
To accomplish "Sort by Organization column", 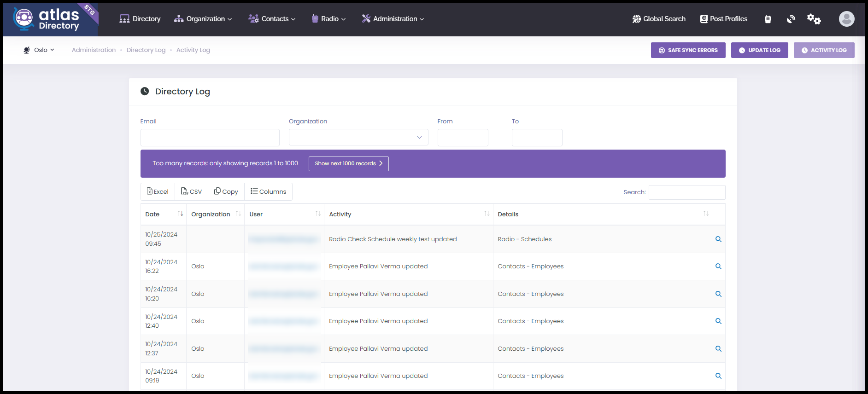I will point(215,214).
